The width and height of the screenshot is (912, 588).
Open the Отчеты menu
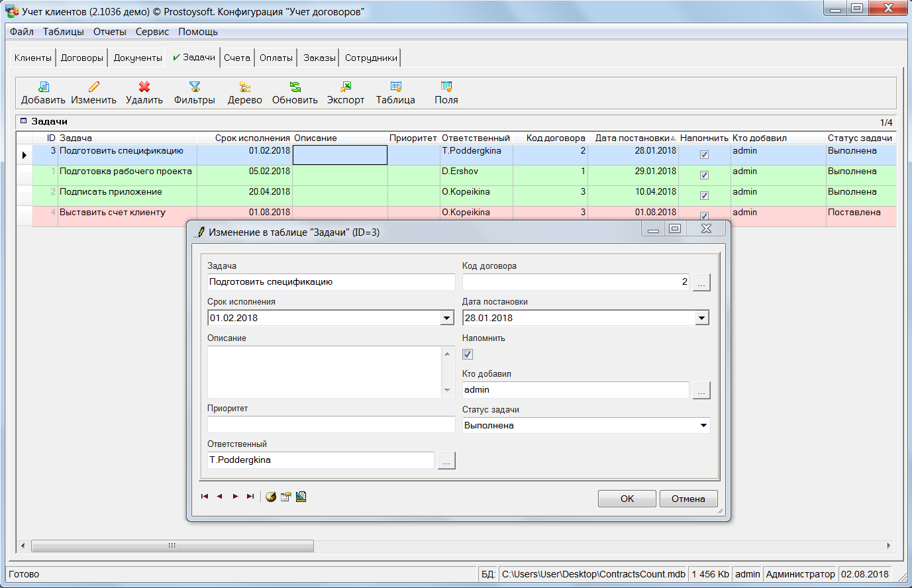point(109,32)
